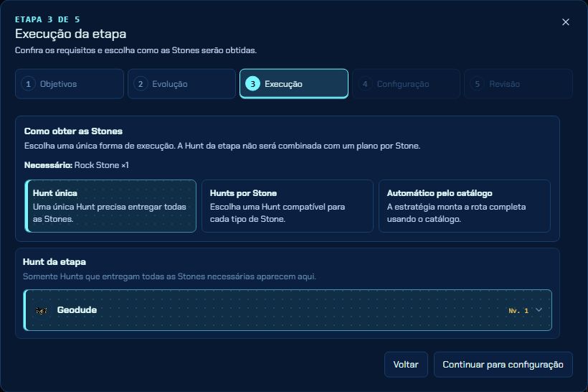Switch to the Evolução step tab
588x392 pixels.
181,84
